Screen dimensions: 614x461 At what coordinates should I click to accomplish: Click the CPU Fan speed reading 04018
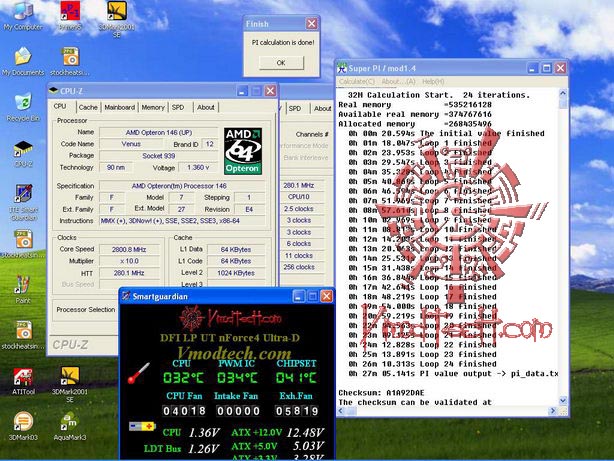tap(184, 411)
